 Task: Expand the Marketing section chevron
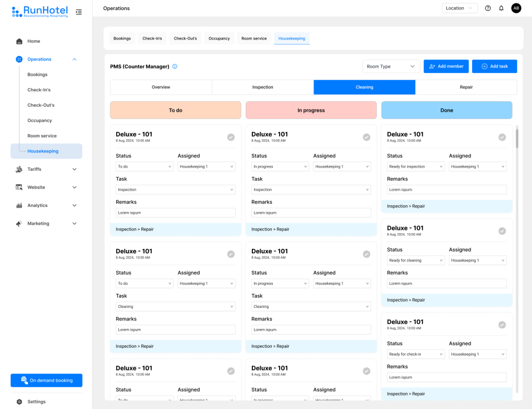click(x=74, y=224)
